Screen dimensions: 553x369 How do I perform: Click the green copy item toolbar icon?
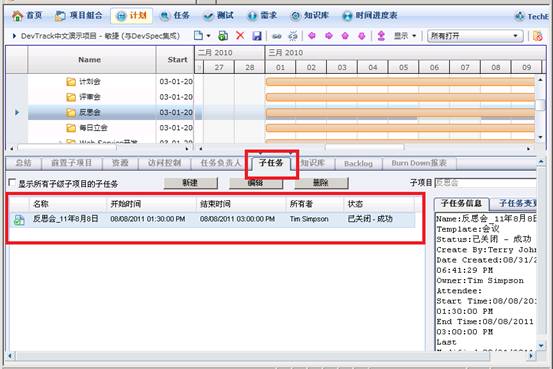point(223,36)
